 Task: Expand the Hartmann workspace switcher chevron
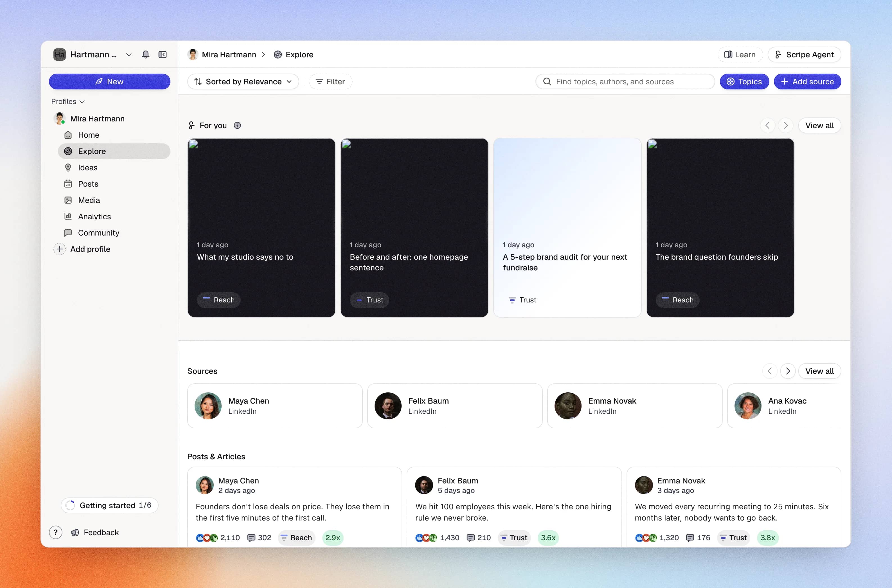pos(129,55)
